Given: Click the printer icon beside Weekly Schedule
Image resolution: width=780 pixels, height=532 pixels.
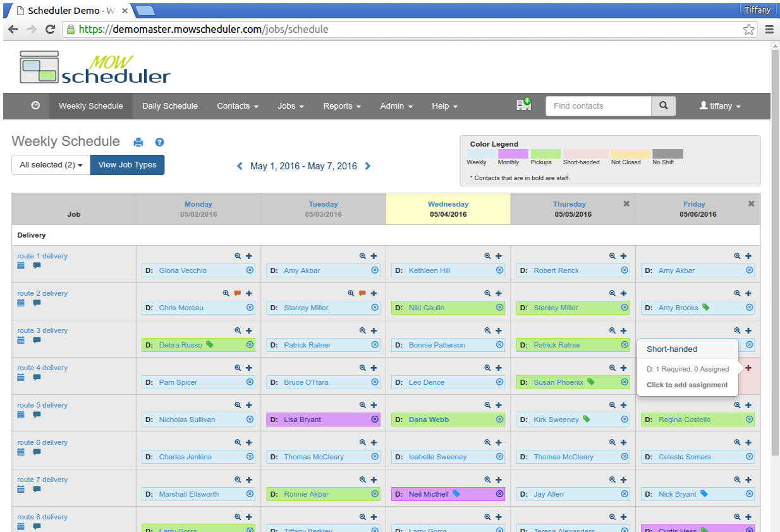Looking at the screenshot, I should pyautogui.click(x=138, y=142).
